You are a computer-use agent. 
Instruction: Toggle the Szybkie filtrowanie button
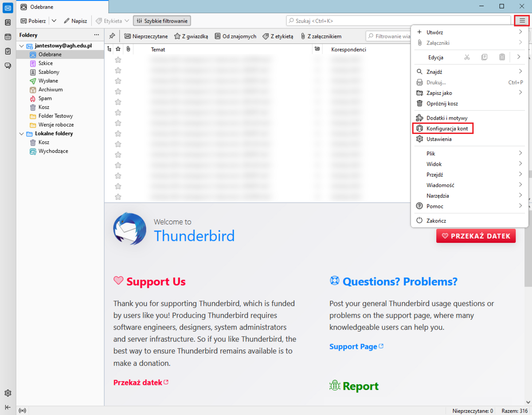click(162, 21)
